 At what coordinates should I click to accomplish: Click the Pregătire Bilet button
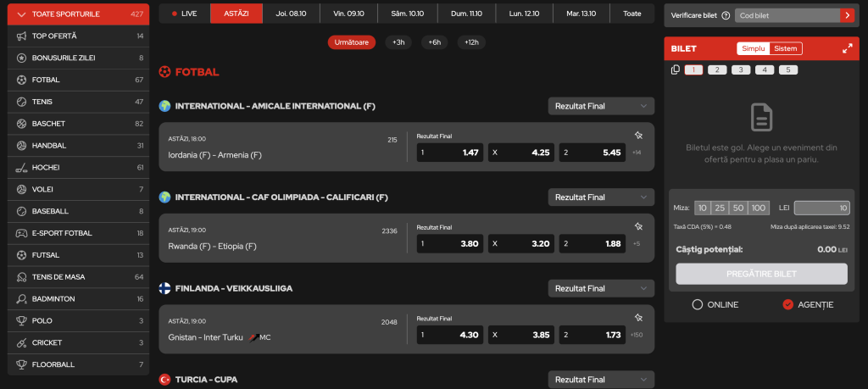(761, 274)
